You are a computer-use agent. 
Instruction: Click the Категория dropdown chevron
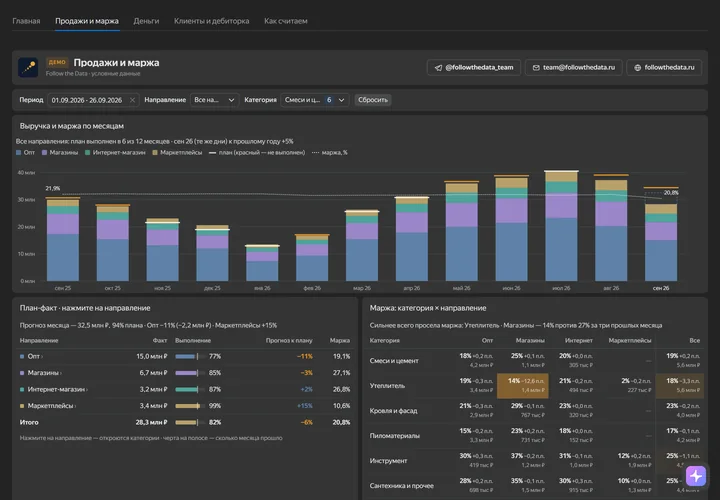(x=342, y=100)
